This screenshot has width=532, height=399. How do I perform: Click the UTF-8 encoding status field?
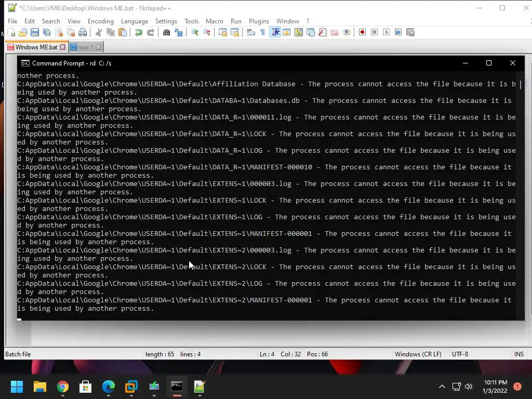pos(460,354)
